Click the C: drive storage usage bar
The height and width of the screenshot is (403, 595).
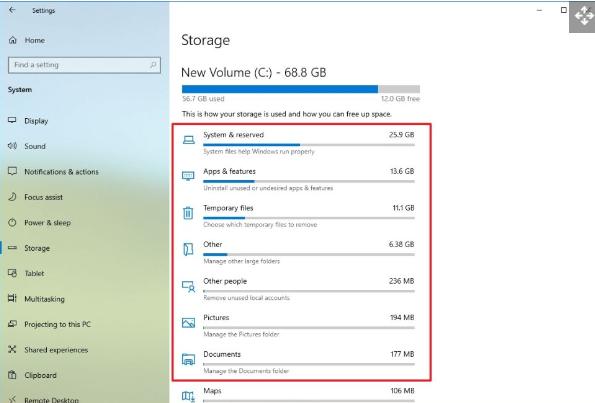pos(301,89)
